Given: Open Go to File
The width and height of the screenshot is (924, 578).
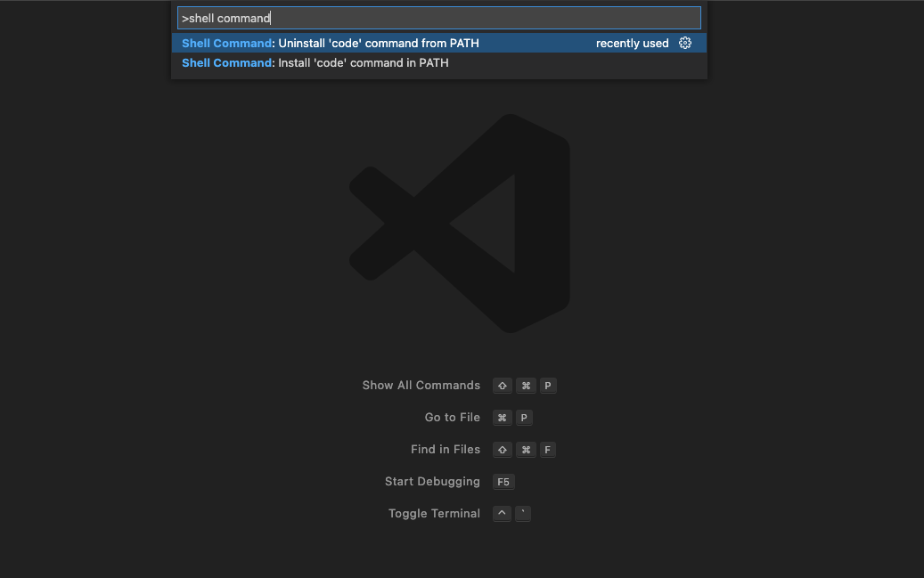Looking at the screenshot, I should [452, 418].
